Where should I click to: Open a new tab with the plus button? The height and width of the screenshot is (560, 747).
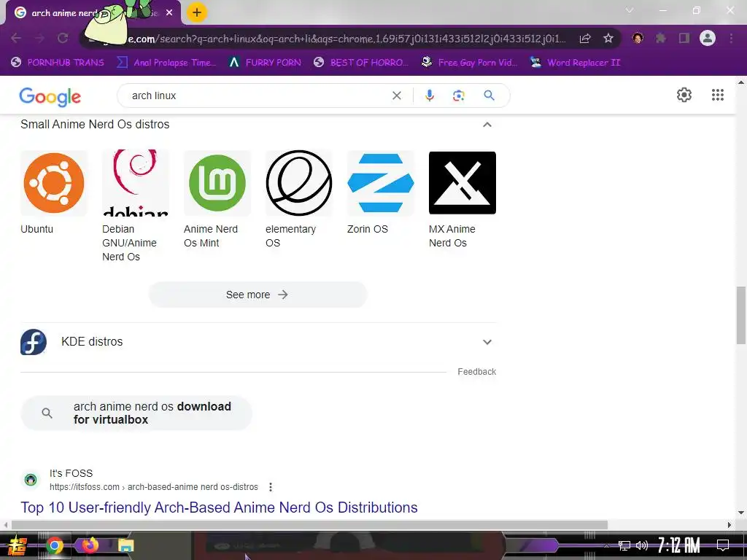(x=197, y=12)
